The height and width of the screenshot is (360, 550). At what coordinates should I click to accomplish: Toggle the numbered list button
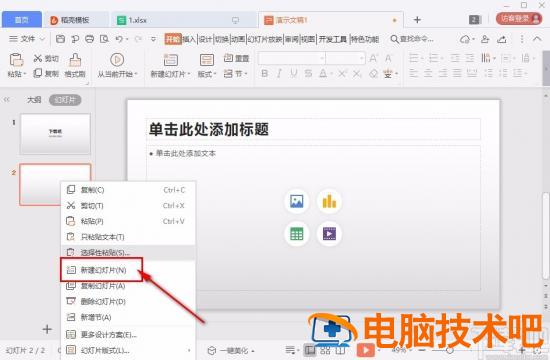434,58
